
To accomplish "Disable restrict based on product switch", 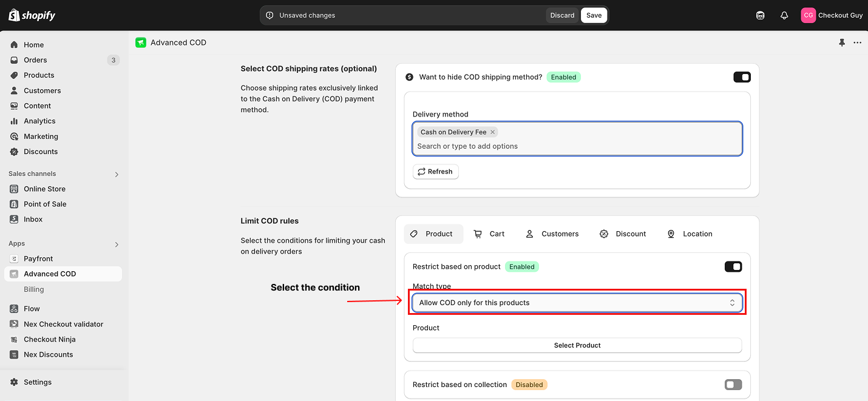I will point(733,267).
